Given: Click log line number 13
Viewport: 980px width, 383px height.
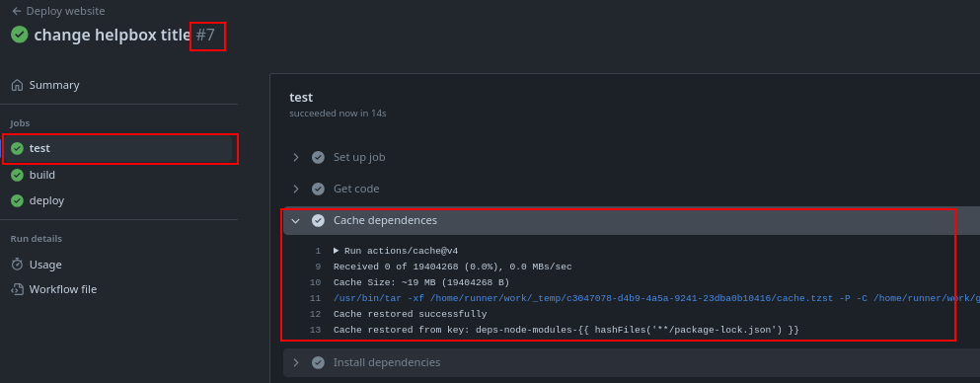Looking at the screenshot, I should 315,330.
